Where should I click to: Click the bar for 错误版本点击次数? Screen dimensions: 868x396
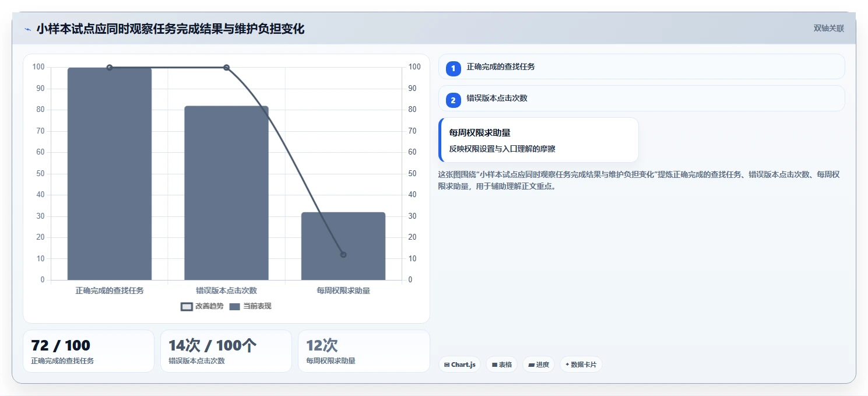(226, 193)
